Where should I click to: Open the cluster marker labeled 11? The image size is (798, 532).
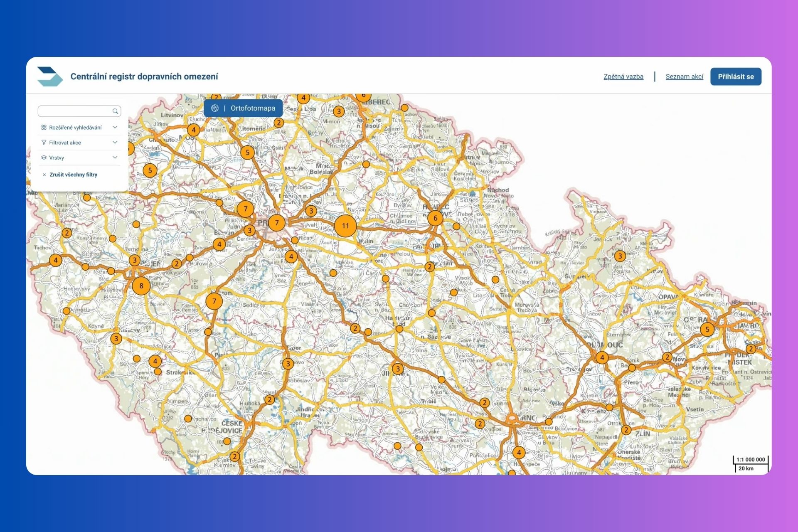[345, 226]
